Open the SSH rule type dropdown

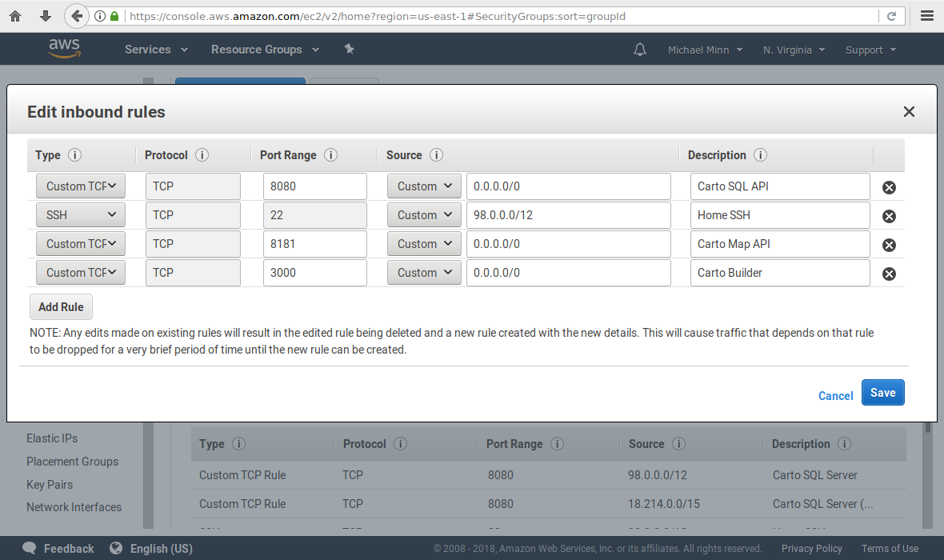point(81,215)
